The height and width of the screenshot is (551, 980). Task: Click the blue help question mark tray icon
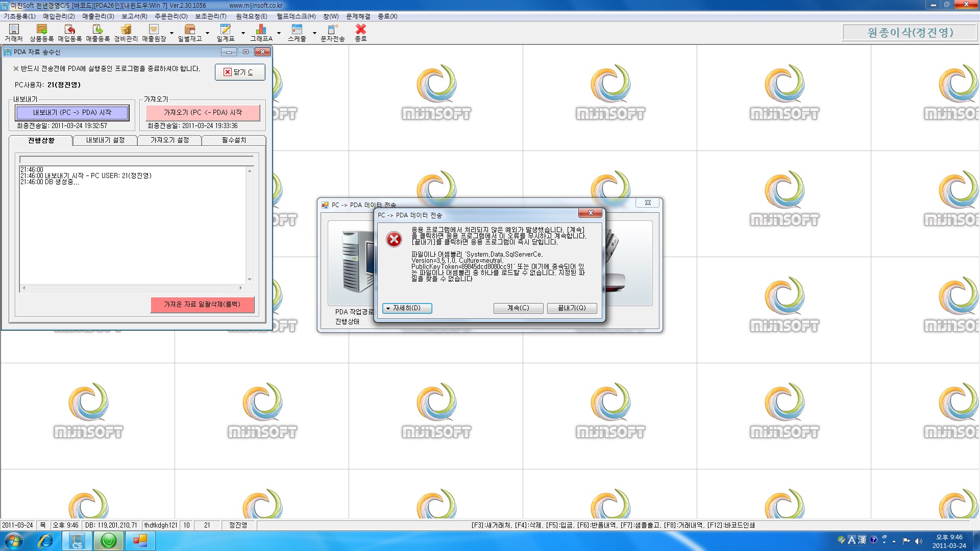coord(873,540)
